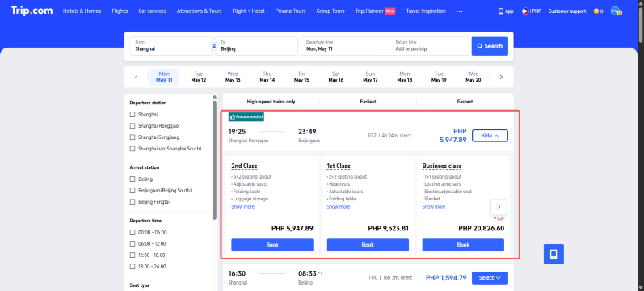Tick the Shanghai departure station checkbox
Screen dimensions: 644x291
pyautogui.click(x=133, y=114)
